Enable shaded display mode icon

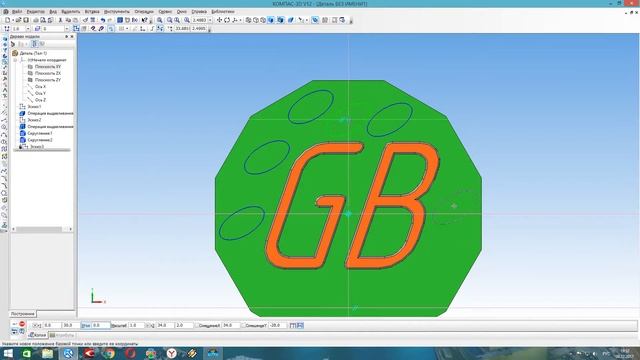tap(271, 20)
